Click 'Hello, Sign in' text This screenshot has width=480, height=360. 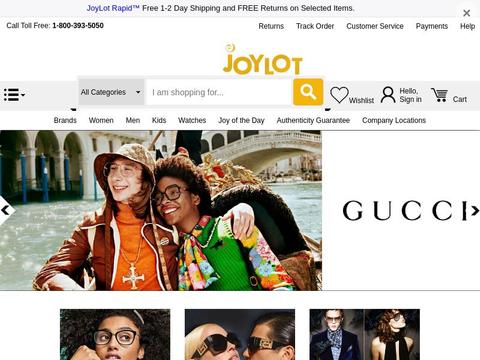point(411,95)
